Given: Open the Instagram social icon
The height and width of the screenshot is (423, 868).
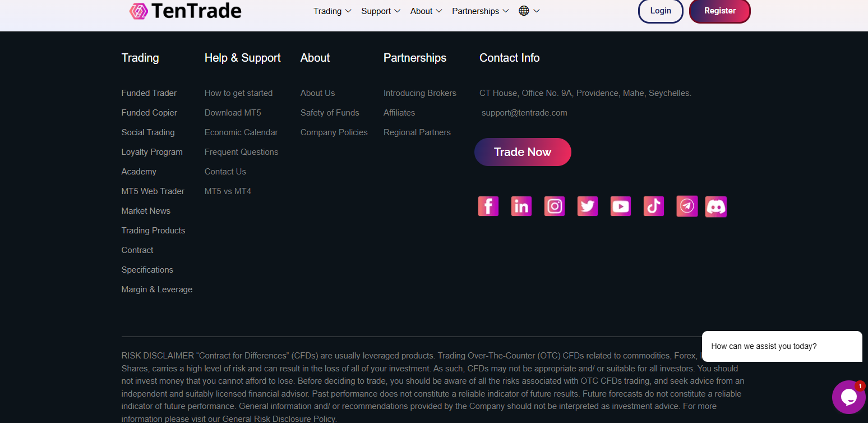Looking at the screenshot, I should 555,206.
